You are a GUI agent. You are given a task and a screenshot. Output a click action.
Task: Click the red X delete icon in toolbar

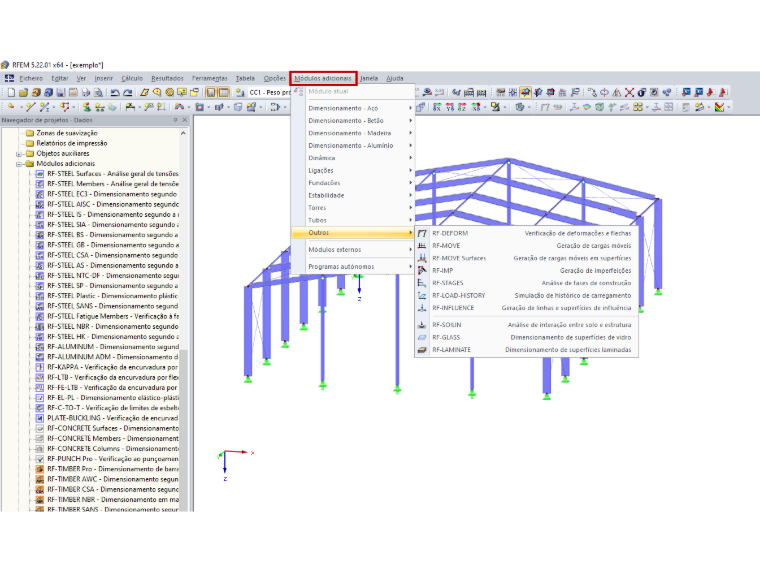pyautogui.click(x=629, y=92)
